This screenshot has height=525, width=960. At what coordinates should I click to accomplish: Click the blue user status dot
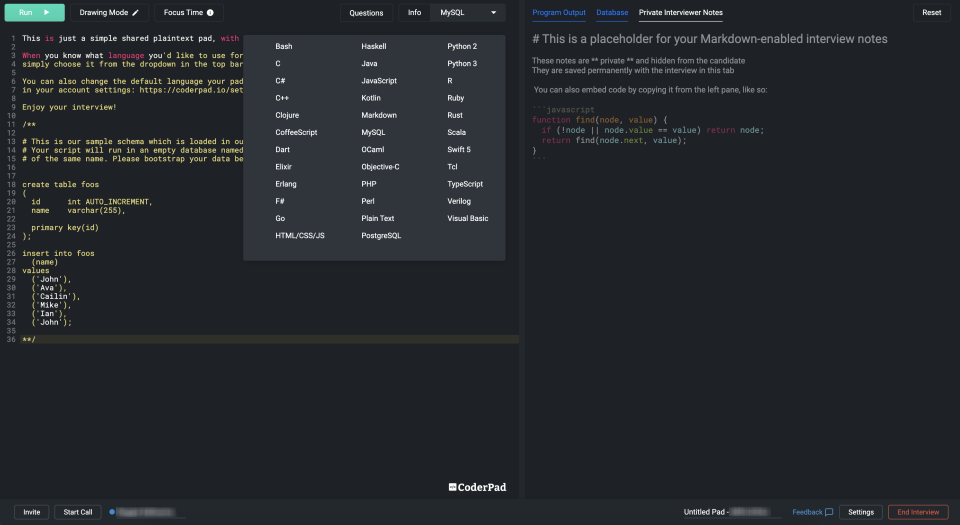(112, 512)
